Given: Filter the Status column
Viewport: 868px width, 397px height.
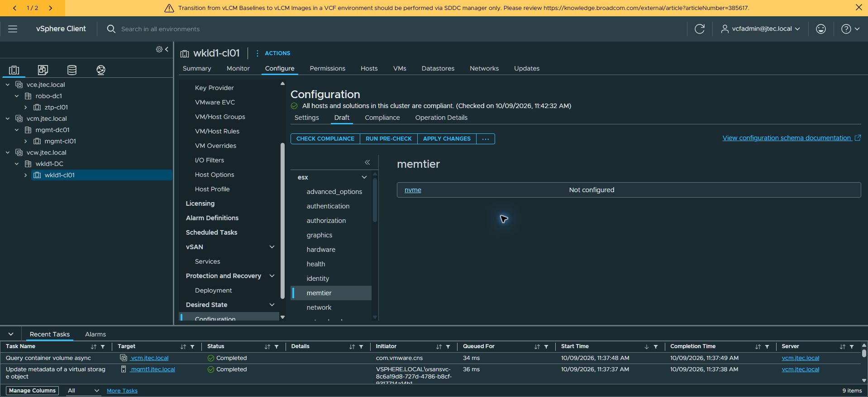Looking at the screenshot, I should tap(277, 347).
